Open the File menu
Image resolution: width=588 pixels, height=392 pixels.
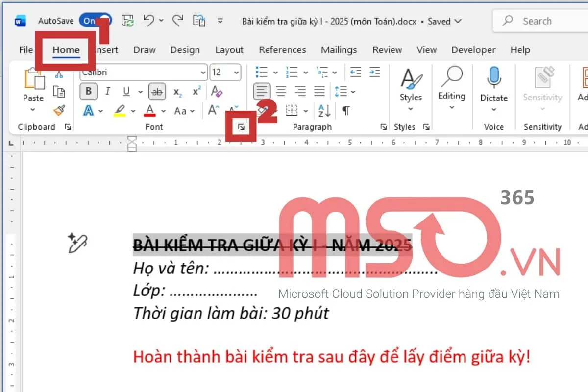(25, 49)
